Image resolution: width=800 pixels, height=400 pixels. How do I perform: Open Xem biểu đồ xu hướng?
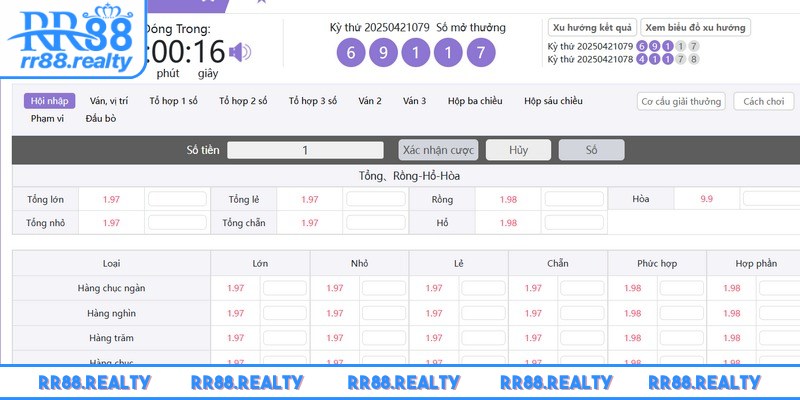click(x=695, y=28)
